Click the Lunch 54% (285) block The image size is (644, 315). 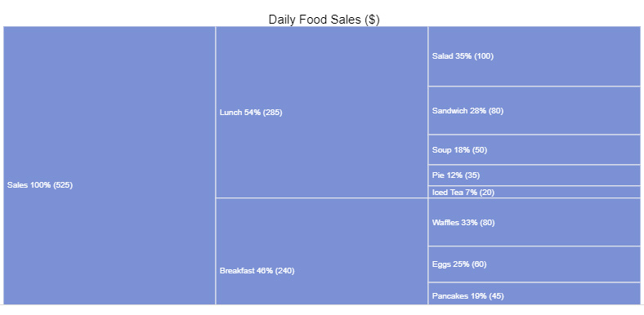321,112
